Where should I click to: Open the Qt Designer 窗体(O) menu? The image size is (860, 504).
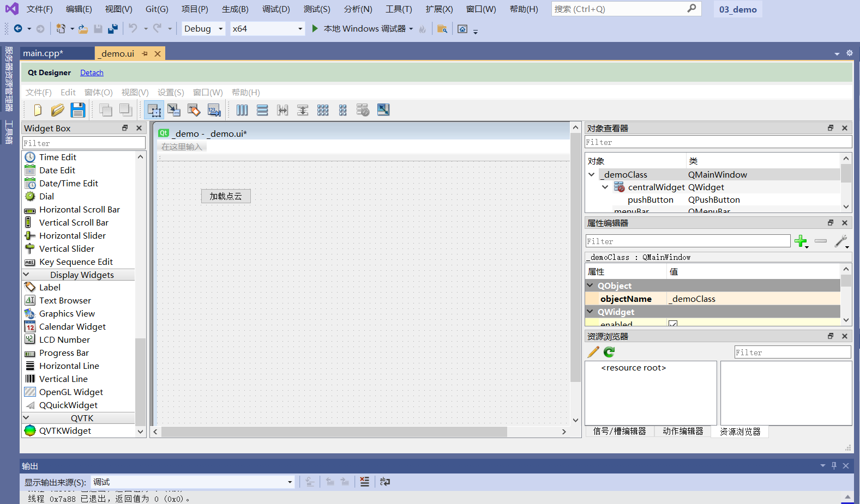tap(99, 93)
